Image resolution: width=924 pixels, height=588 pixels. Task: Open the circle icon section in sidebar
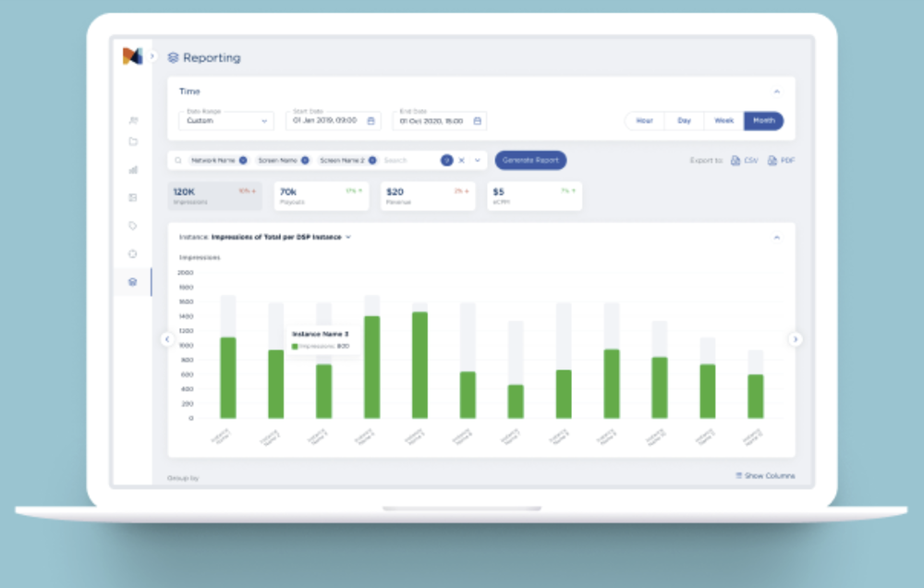(x=133, y=254)
